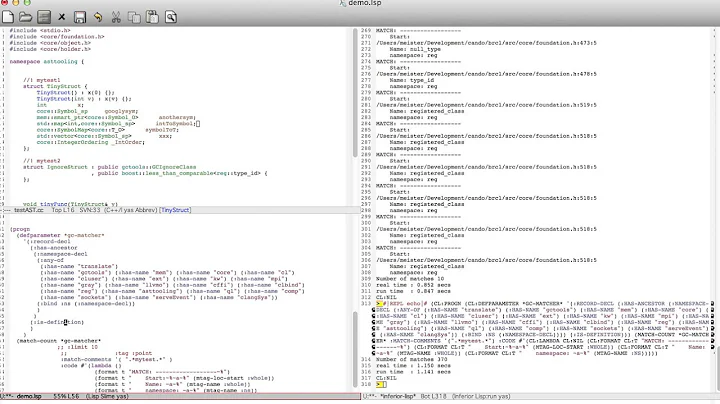
Task: Click '//! mytest2' comment line
Action: click(x=42, y=161)
